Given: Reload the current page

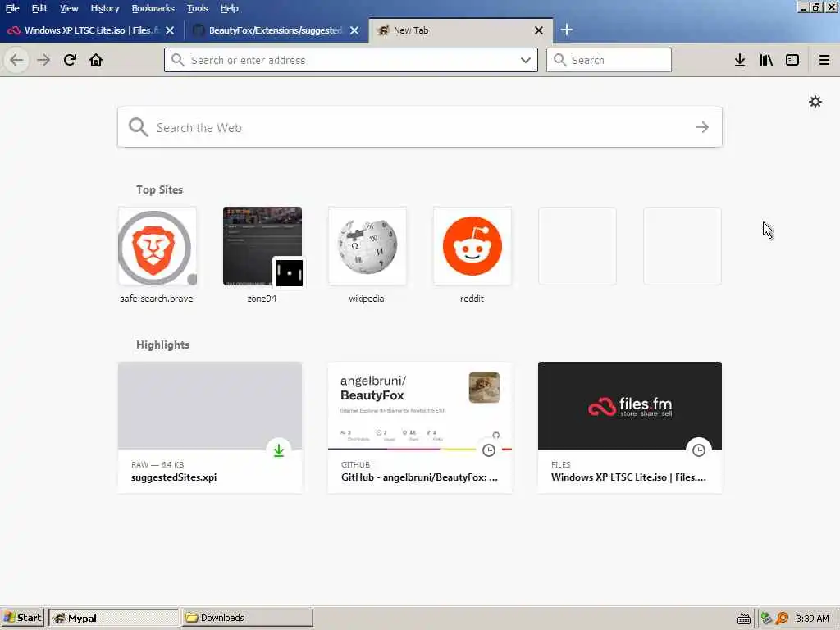Looking at the screenshot, I should tap(70, 60).
